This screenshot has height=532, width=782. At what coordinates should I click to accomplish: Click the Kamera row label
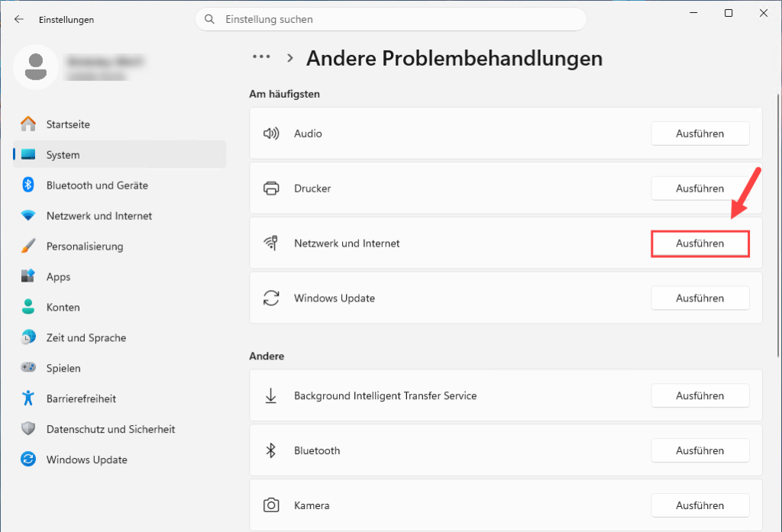pyautogui.click(x=312, y=505)
